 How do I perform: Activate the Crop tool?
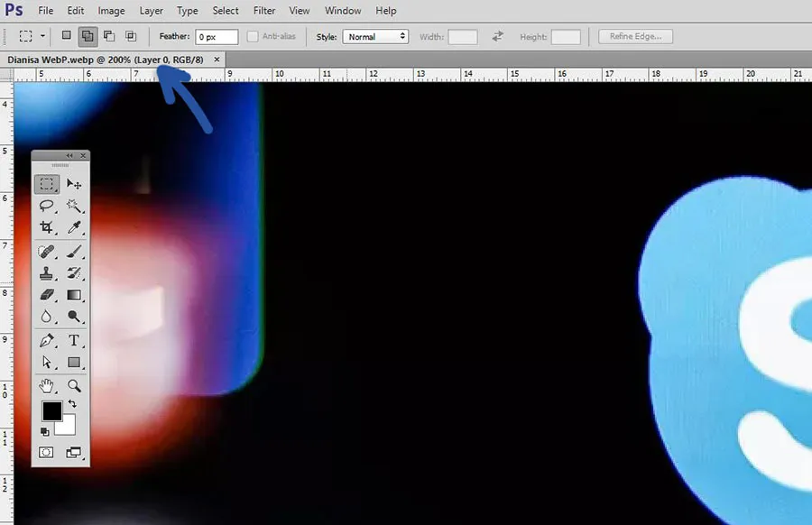(x=47, y=228)
